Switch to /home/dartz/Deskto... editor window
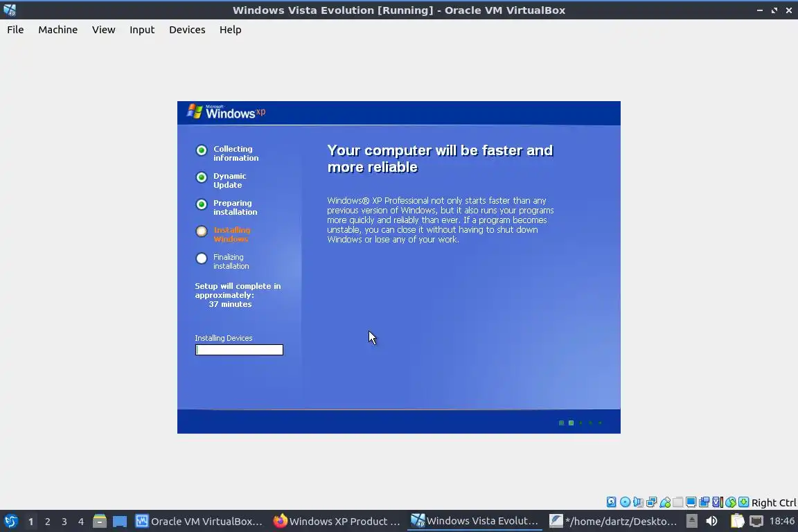The image size is (798, 532). click(614, 522)
